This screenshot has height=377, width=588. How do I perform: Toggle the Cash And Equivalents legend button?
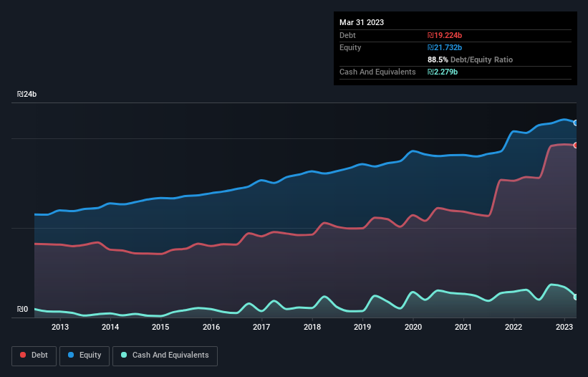[x=165, y=355]
